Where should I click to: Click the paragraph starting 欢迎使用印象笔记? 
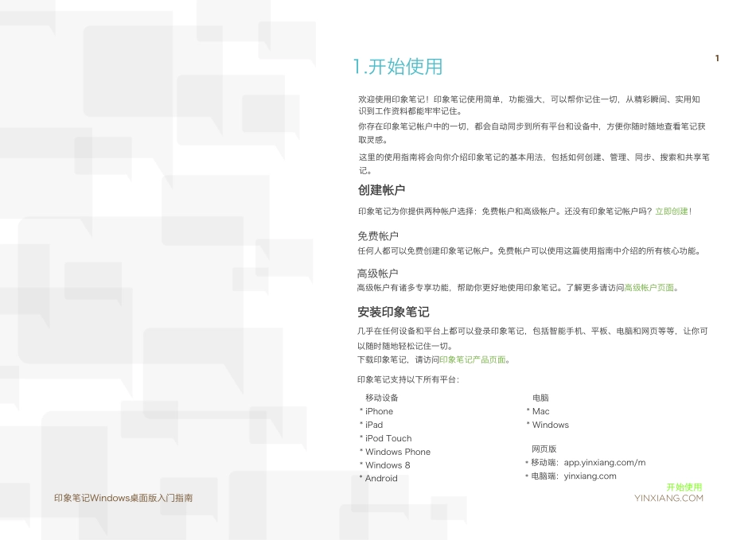click(529, 105)
